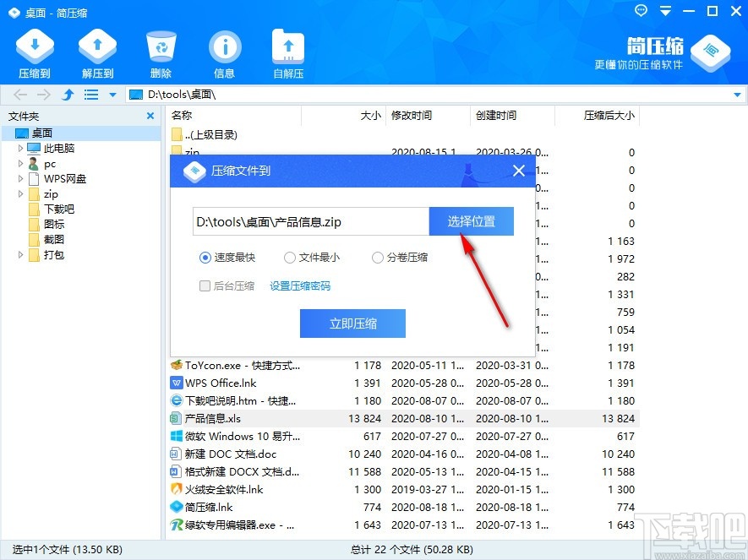The height and width of the screenshot is (560, 748).
Task: Open the list view icon on address bar
Action: tap(90, 95)
